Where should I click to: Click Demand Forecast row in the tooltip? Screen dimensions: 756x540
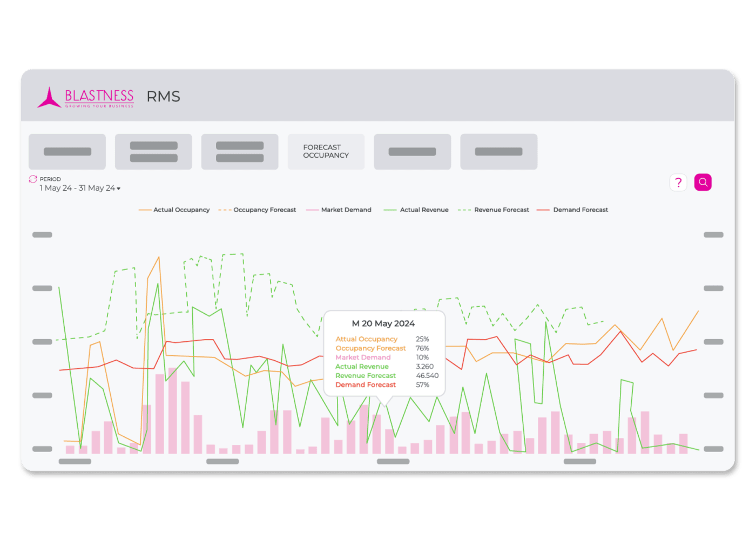(366, 385)
